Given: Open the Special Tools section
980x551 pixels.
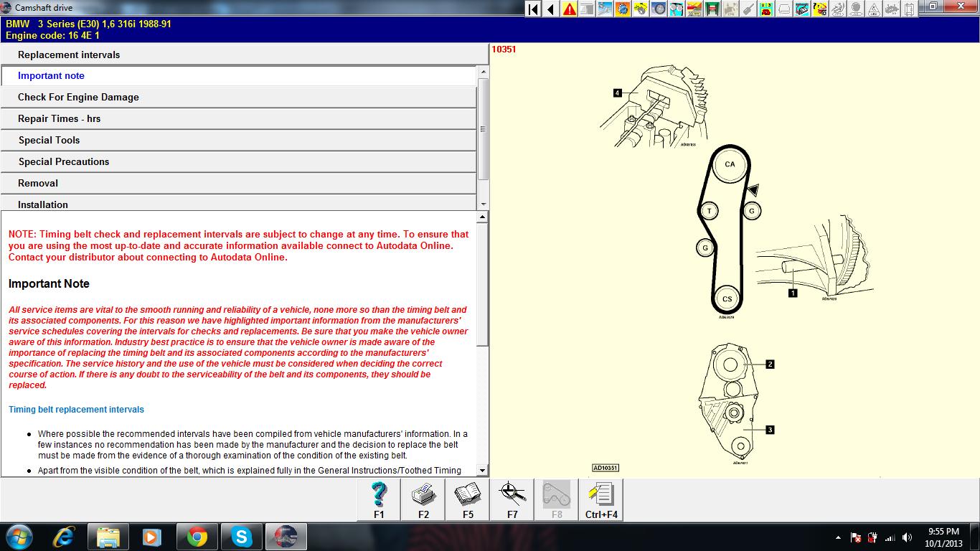Looking at the screenshot, I should click(238, 141).
